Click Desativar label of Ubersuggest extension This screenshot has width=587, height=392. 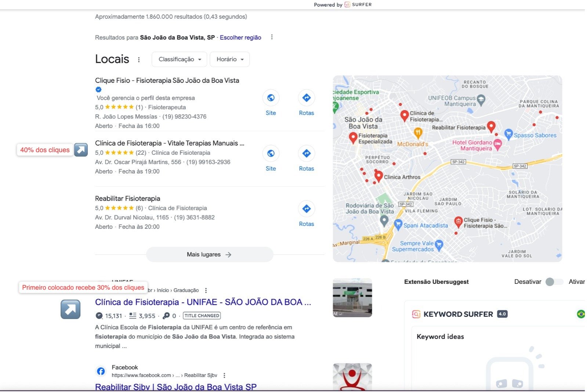coord(528,282)
